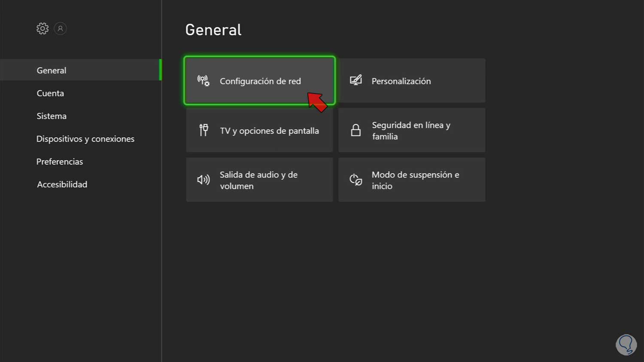Click the network antenna icon
644x362 pixels.
[204, 81]
